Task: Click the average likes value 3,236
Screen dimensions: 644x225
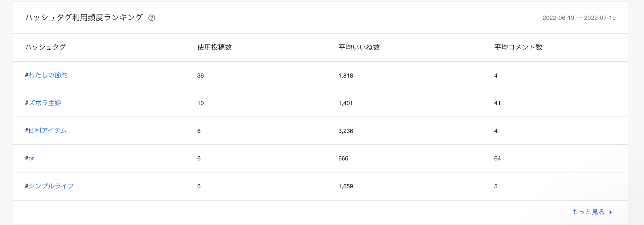Action: coord(345,131)
